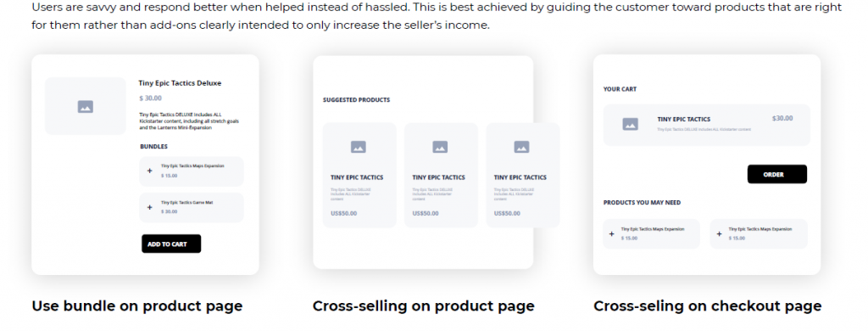The width and height of the screenshot is (868, 331).
Task: Open the rightmost suggested Tiny Epic Tactics card
Action: click(x=522, y=175)
